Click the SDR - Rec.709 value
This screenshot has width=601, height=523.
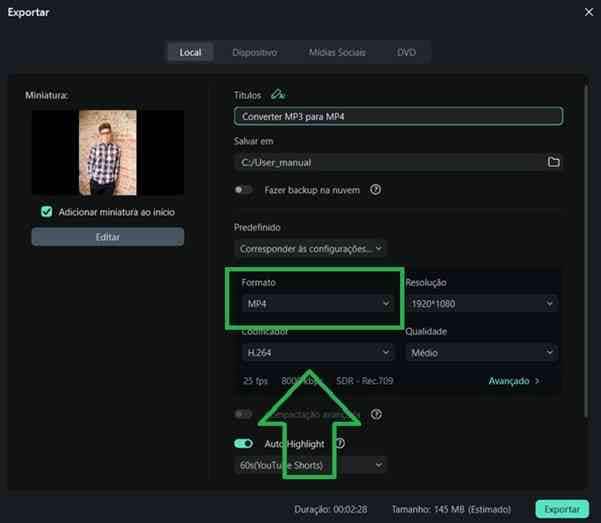365,381
